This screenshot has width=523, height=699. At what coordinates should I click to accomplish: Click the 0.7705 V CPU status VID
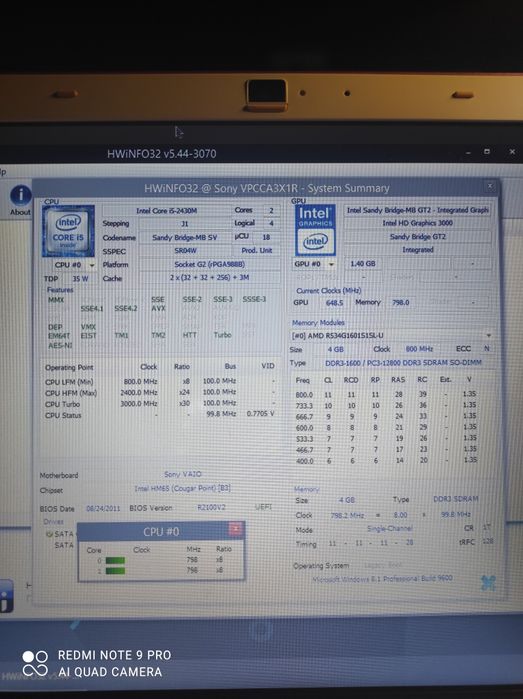260,414
